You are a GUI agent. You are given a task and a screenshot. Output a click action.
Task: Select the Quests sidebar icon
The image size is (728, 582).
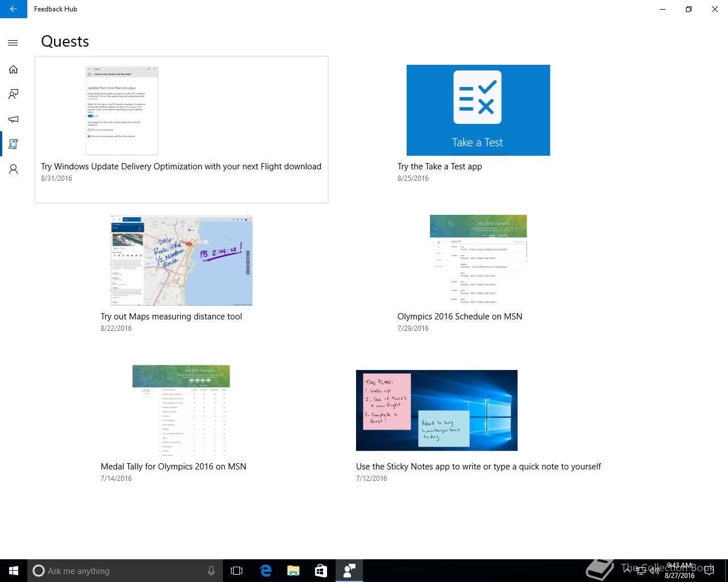pyautogui.click(x=13, y=144)
